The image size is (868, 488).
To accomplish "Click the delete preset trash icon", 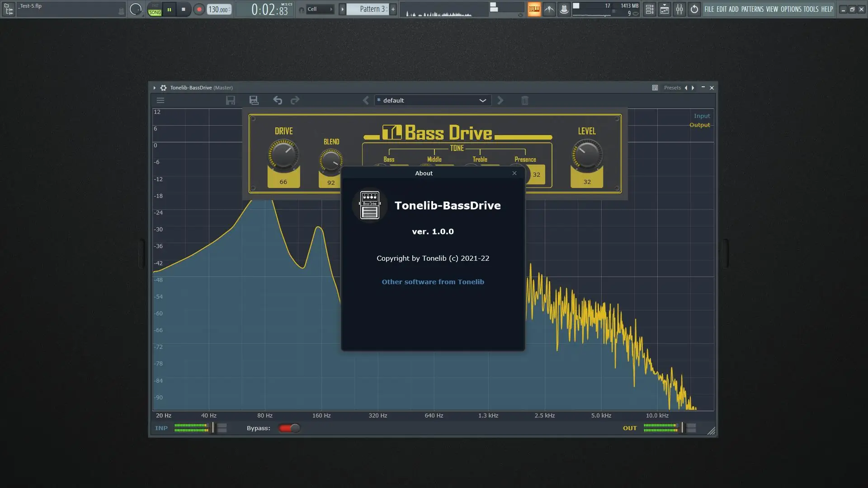I will coord(524,100).
